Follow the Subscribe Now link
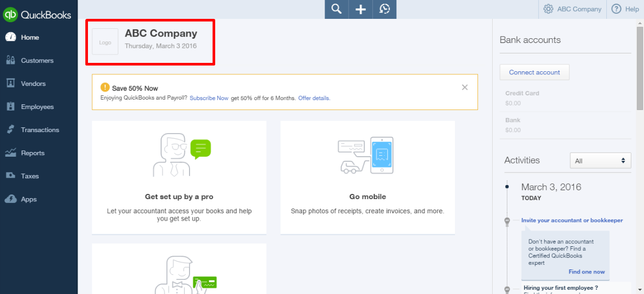Viewport: 644px width, 294px height. tap(209, 98)
